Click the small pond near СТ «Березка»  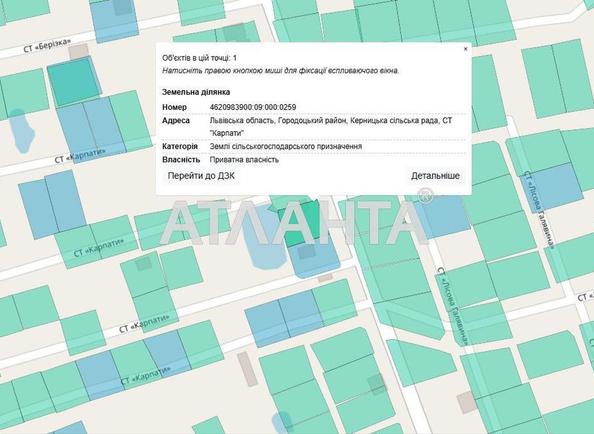coord(21,130)
